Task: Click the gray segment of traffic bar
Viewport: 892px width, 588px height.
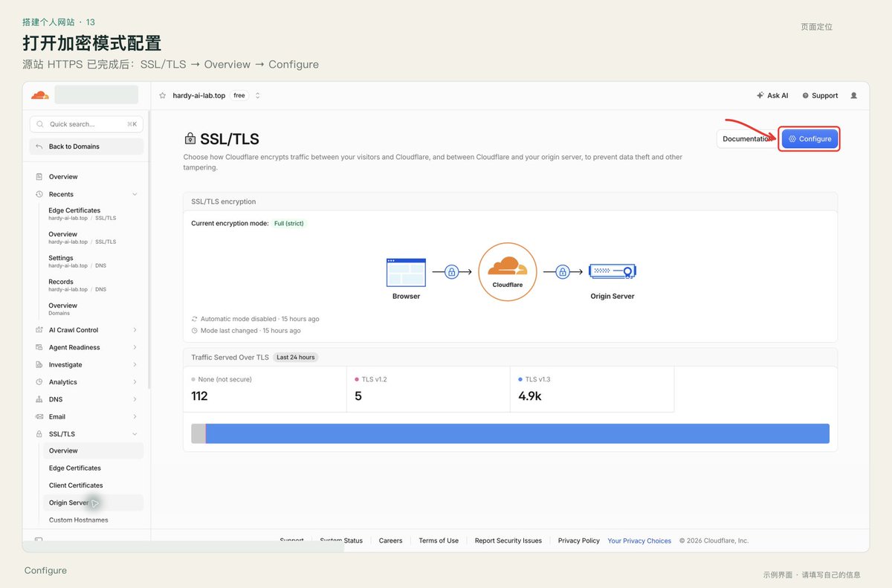Action: [x=198, y=433]
